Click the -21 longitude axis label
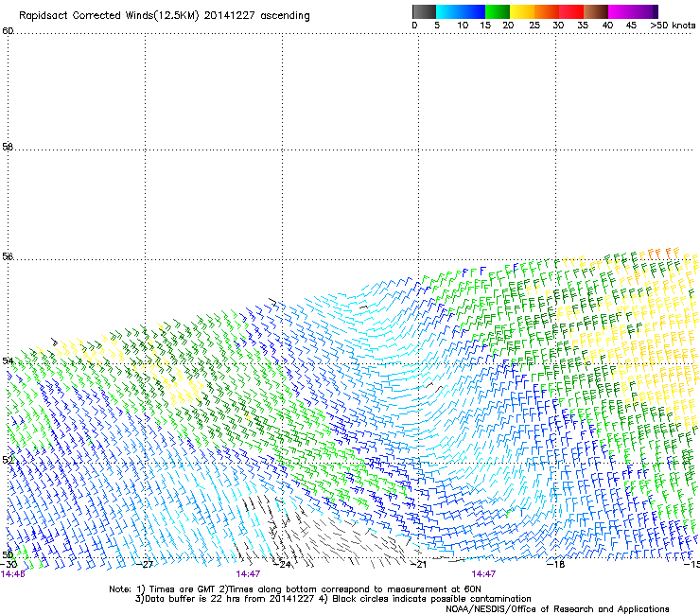The width and height of the screenshot is (700, 615). point(419,564)
